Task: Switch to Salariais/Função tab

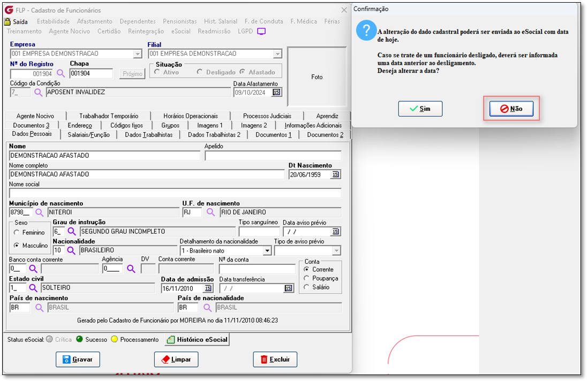Action: pos(88,134)
